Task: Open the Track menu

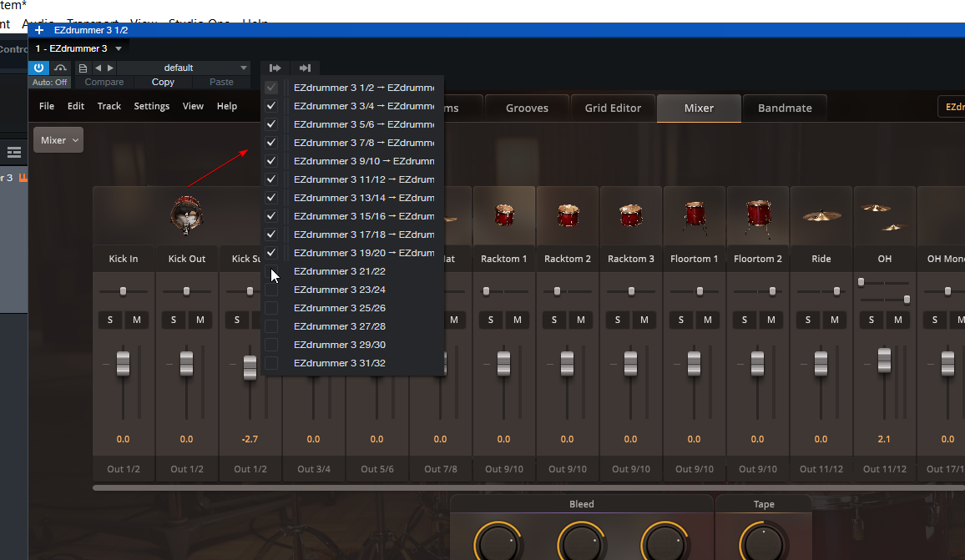Action: 109,106
